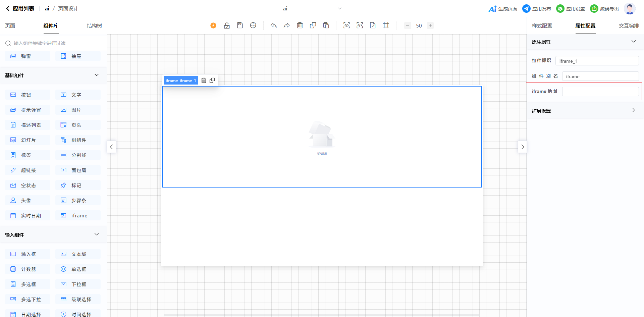Screen dimensions: 644x317
Task: Click the view source code icon
Action: pos(360,25)
